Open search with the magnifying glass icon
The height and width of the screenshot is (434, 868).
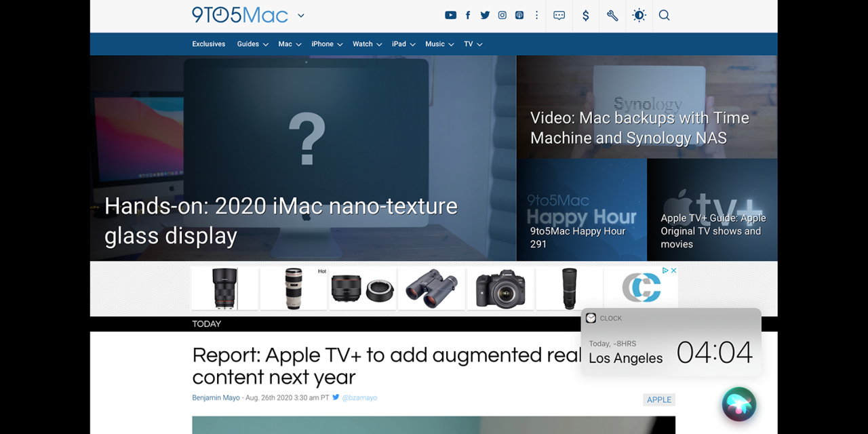click(x=665, y=16)
